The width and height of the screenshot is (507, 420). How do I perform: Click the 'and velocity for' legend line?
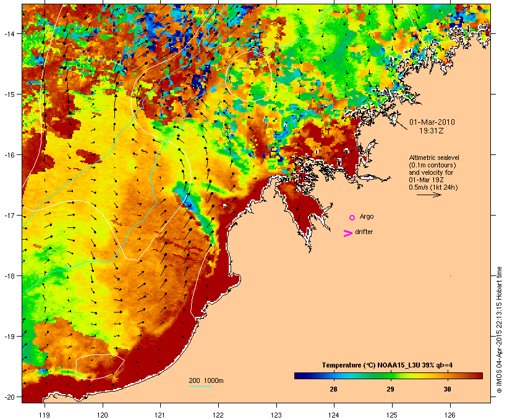click(431, 172)
